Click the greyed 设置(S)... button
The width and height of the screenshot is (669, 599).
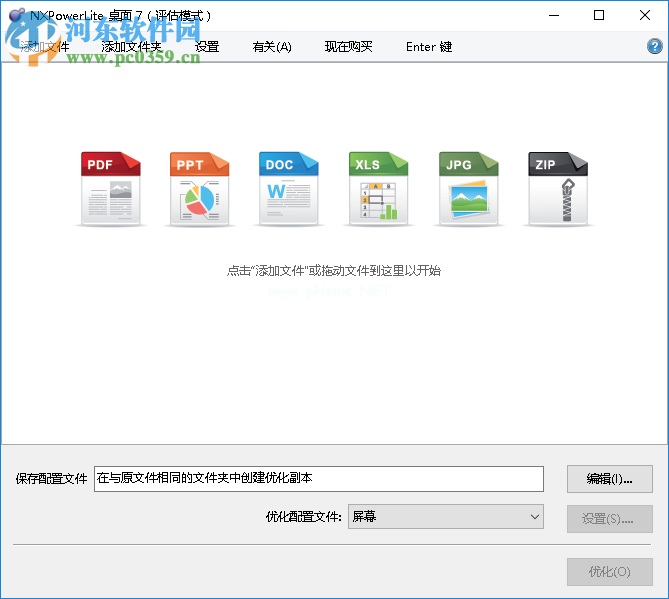(610, 519)
